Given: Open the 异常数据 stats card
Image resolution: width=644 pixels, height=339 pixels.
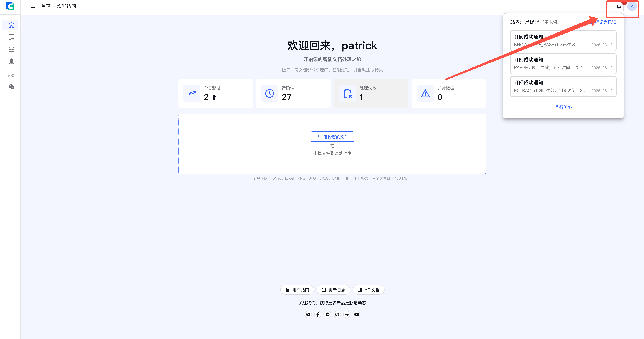Looking at the screenshot, I should (x=449, y=93).
